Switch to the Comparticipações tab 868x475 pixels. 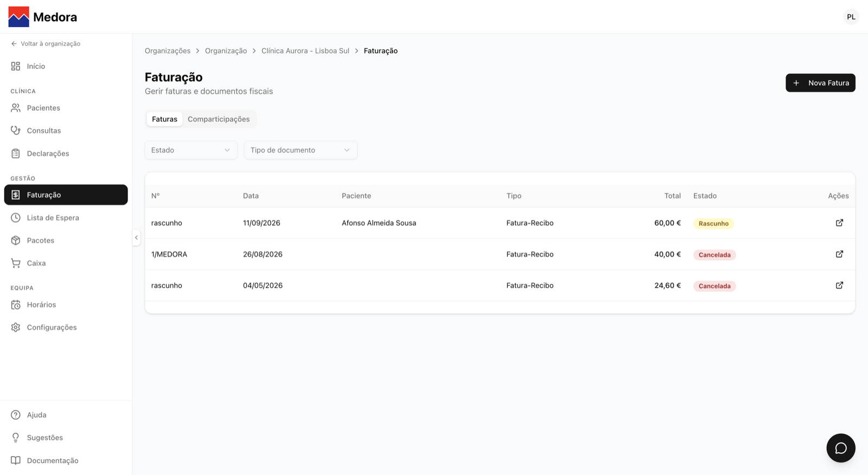point(219,119)
